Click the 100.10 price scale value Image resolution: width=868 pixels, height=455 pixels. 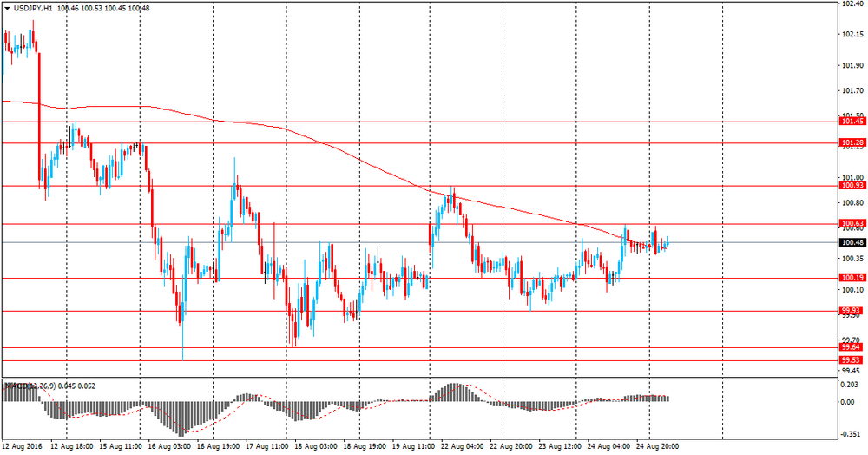click(852, 289)
